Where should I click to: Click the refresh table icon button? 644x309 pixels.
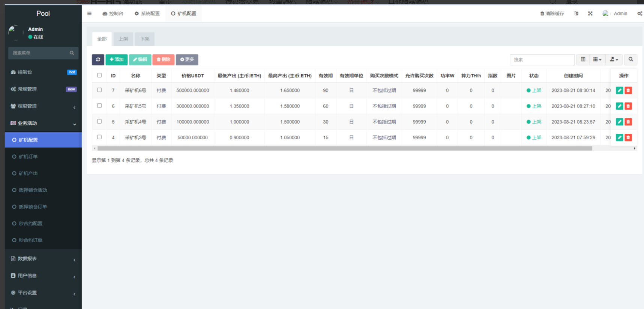98,60
